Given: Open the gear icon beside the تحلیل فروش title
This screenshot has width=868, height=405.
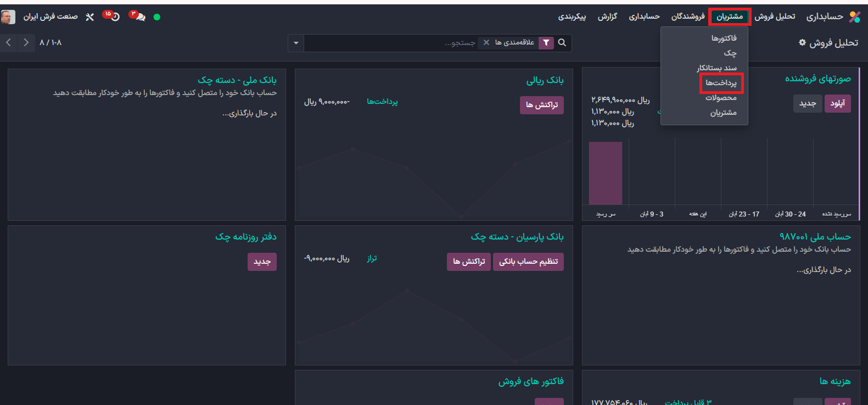Looking at the screenshot, I should point(802,42).
